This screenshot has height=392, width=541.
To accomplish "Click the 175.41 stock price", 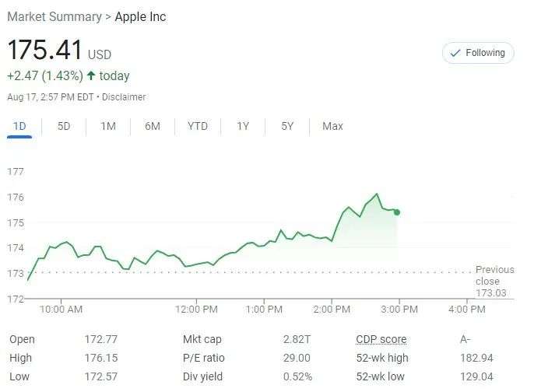I will (x=44, y=51).
